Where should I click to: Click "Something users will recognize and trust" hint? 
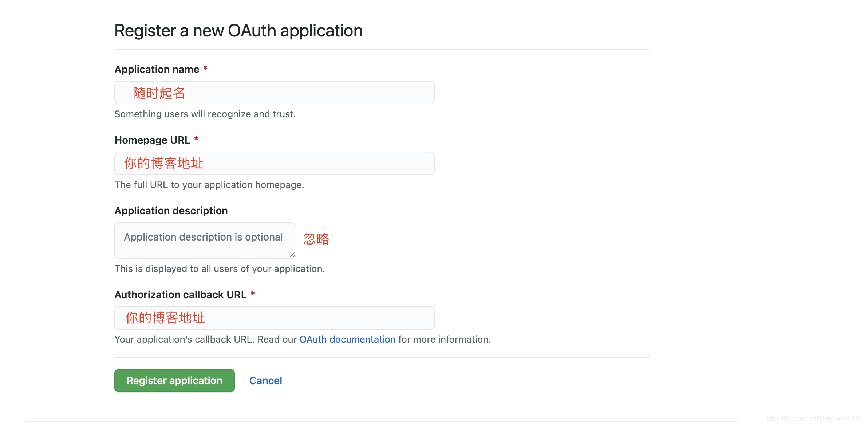coord(205,114)
